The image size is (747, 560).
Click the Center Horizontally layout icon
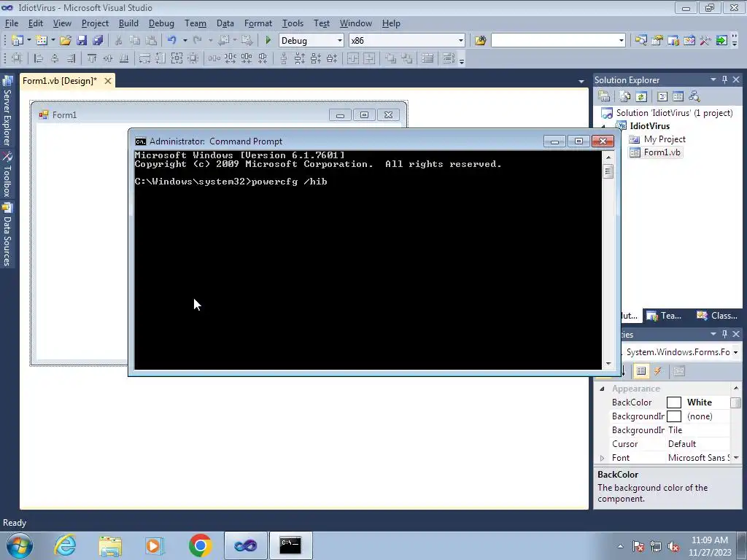click(353, 58)
